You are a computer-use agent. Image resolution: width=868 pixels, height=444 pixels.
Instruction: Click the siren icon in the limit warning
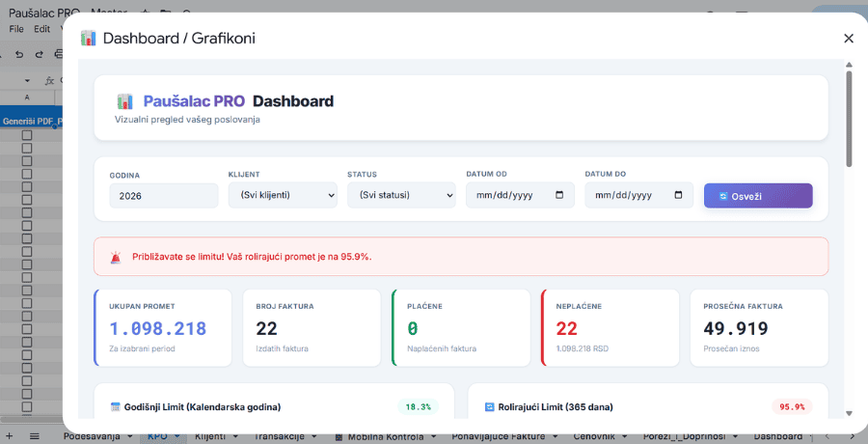point(115,257)
